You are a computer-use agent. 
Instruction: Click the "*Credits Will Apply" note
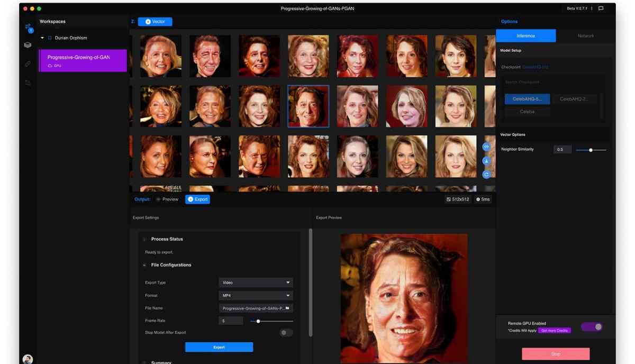[522, 330]
